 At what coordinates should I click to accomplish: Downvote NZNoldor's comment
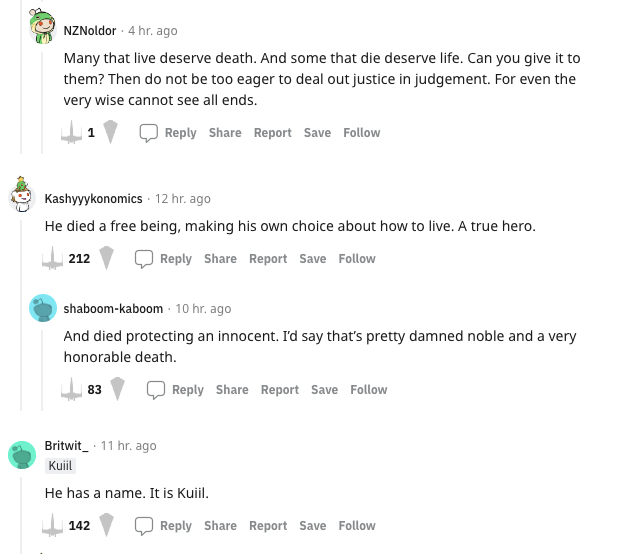coord(110,132)
